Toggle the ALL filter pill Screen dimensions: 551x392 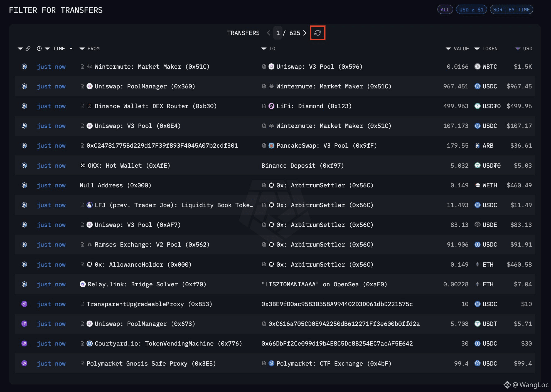pyautogui.click(x=445, y=10)
